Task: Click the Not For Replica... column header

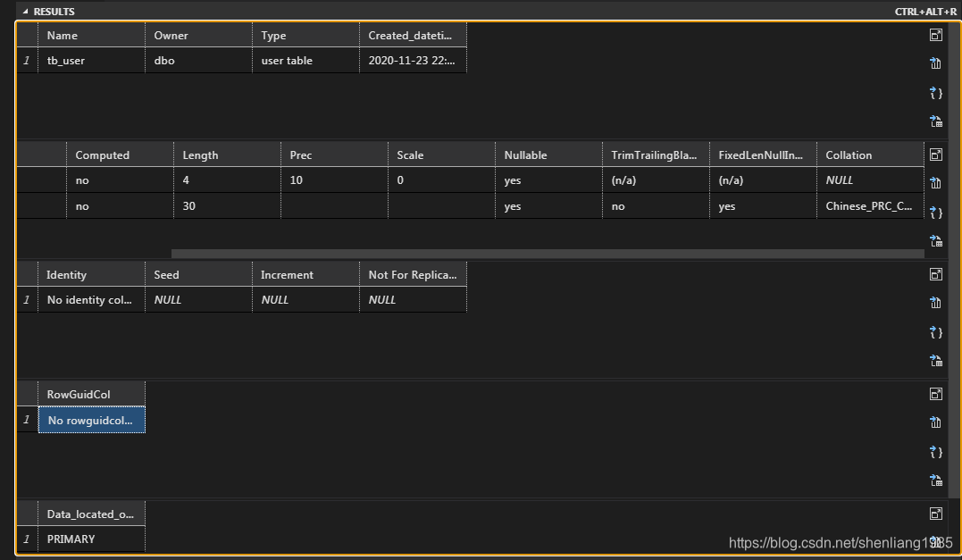Action: tap(413, 274)
